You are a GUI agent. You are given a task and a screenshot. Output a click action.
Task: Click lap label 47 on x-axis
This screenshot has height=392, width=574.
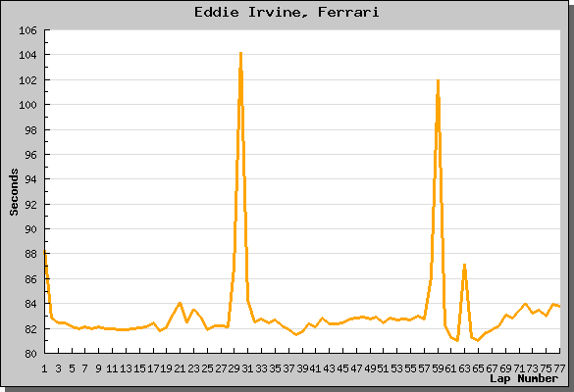coord(356,368)
